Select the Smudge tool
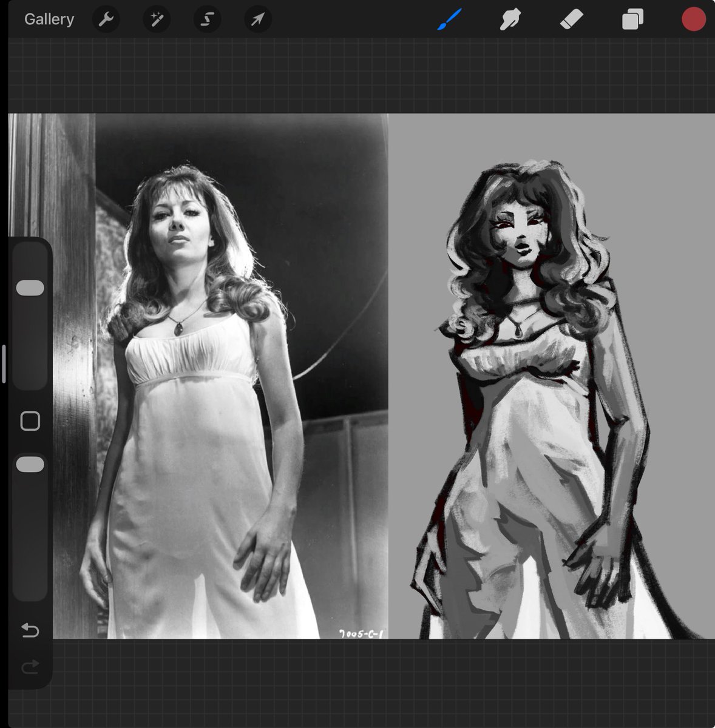 510,19
